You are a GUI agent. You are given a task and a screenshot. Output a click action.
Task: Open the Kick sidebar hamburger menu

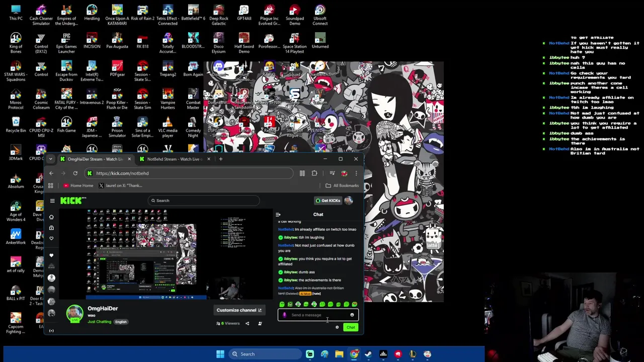pos(52,201)
